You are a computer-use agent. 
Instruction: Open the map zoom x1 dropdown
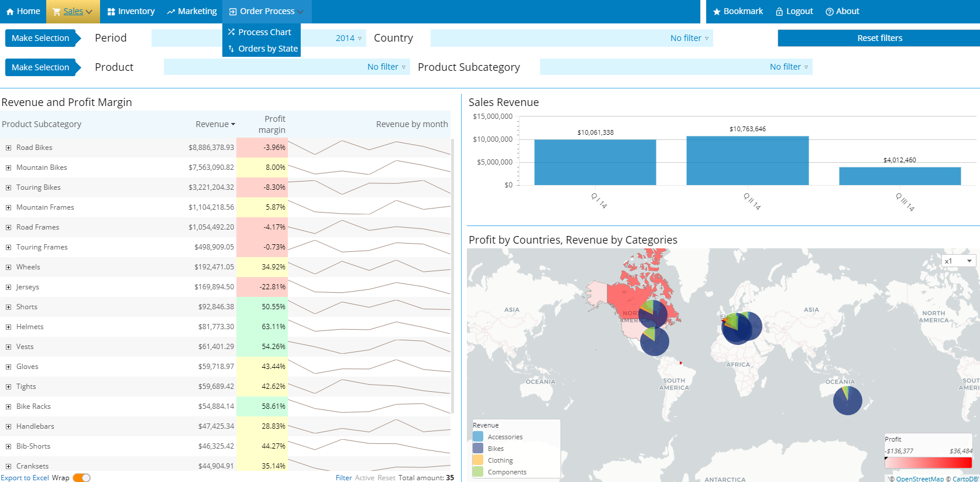coord(958,261)
